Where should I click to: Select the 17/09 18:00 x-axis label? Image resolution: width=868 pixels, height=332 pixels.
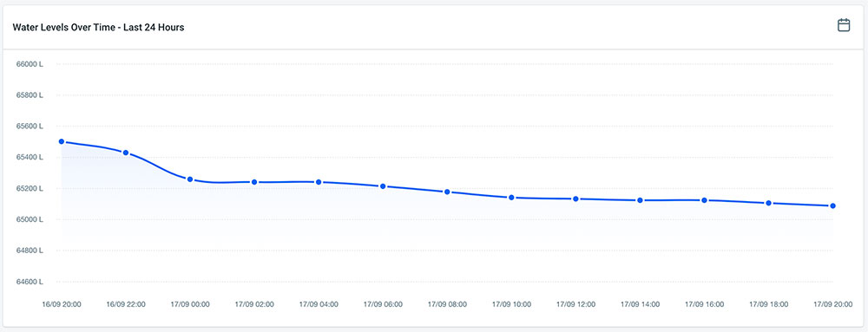[768, 304]
